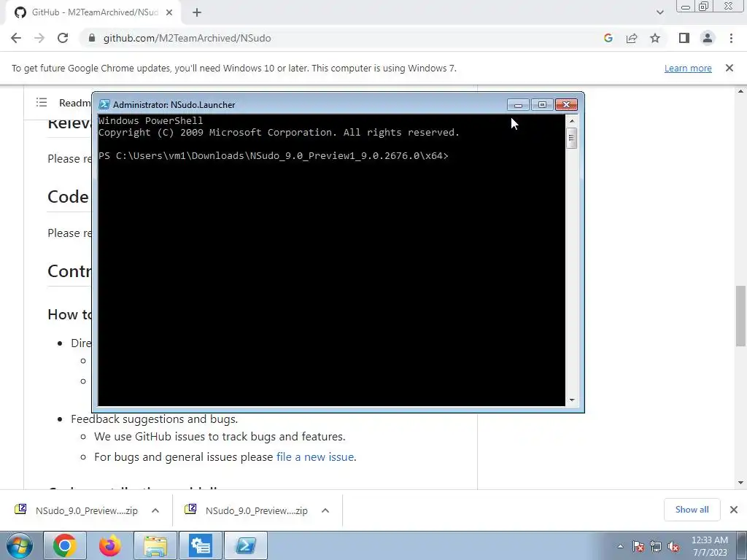747x560 pixels.
Task: Select the address bar URL field
Action: tap(187, 38)
